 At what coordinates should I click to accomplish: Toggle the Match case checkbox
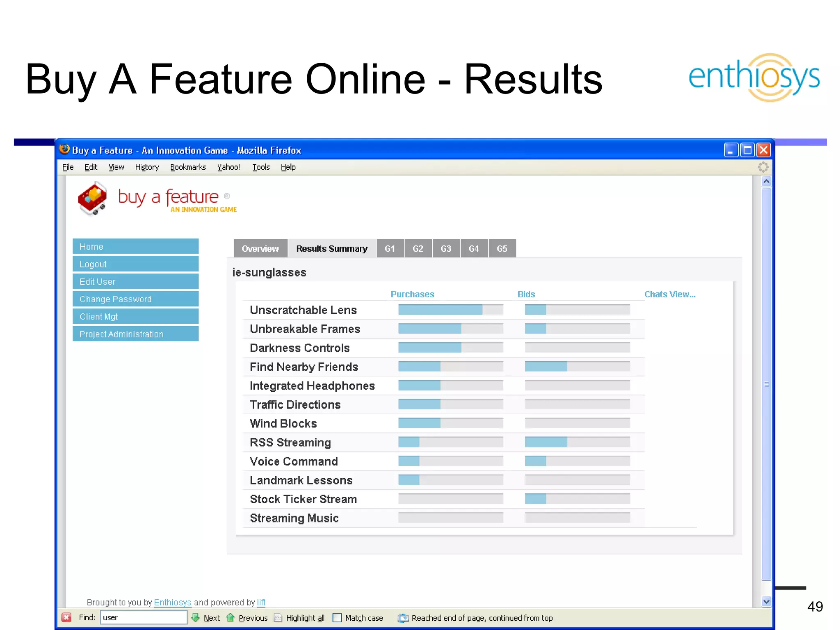(x=337, y=618)
